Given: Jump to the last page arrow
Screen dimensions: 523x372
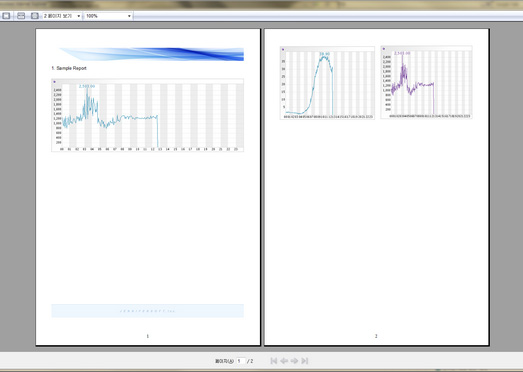Looking at the screenshot, I should pos(305,361).
